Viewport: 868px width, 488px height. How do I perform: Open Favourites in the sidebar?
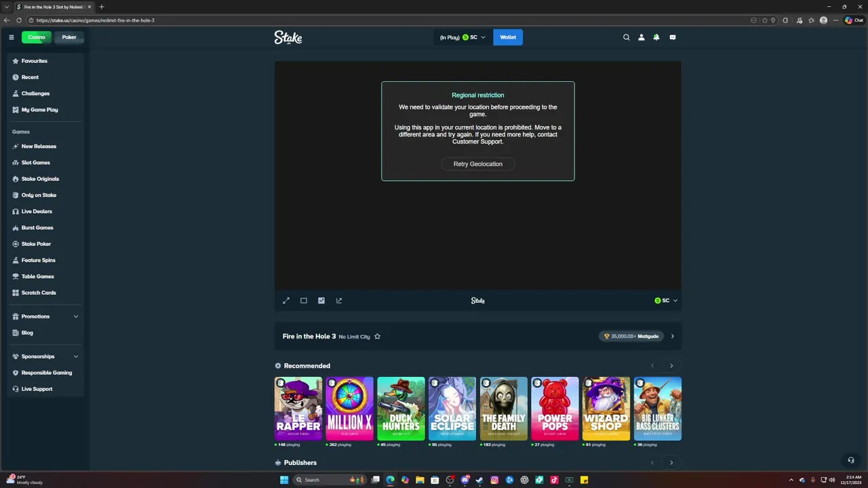click(x=45, y=61)
